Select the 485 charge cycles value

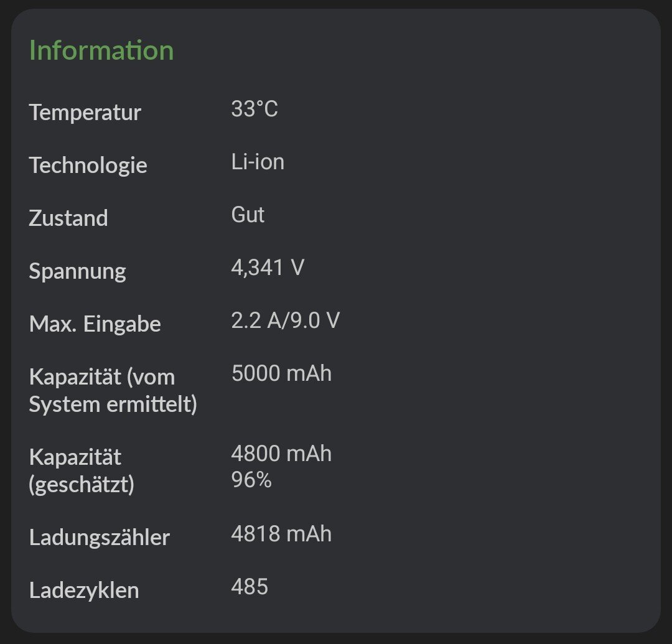tap(250, 587)
